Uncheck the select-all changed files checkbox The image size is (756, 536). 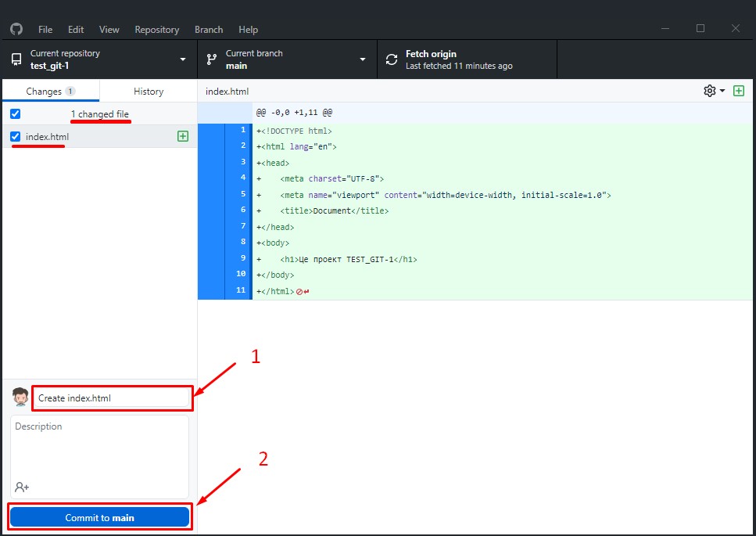[16, 114]
